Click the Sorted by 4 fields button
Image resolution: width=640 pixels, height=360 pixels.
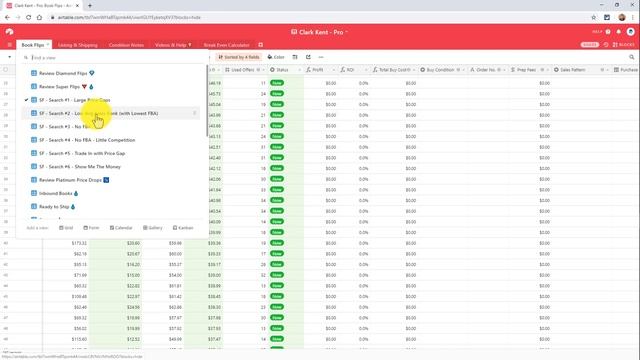(x=239, y=57)
